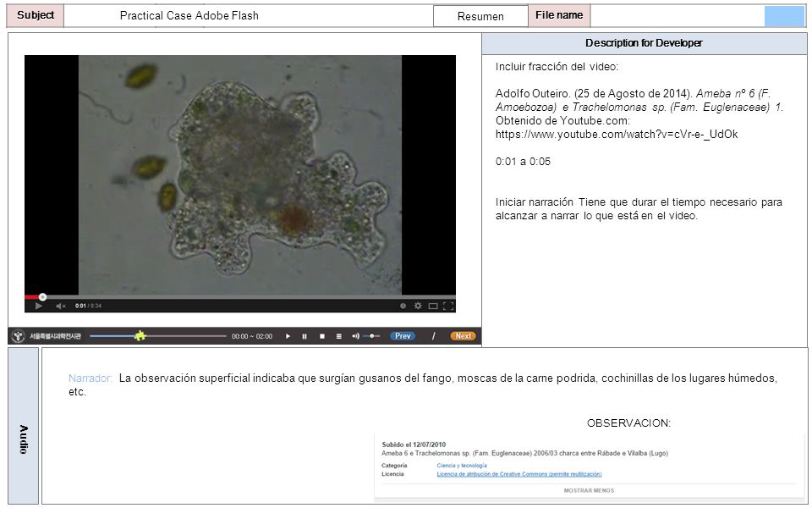Click the 00:00 ~ 02:00 lesson time
812x508 pixels.
(x=252, y=336)
